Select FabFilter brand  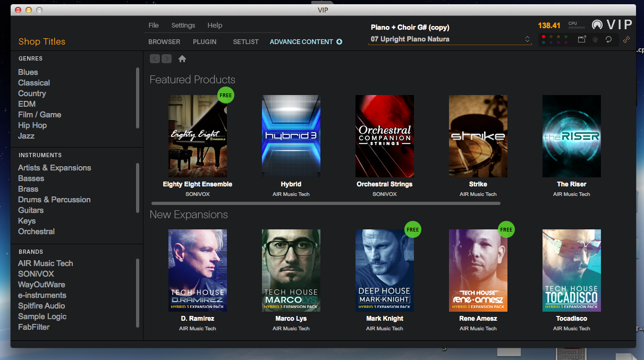click(34, 327)
